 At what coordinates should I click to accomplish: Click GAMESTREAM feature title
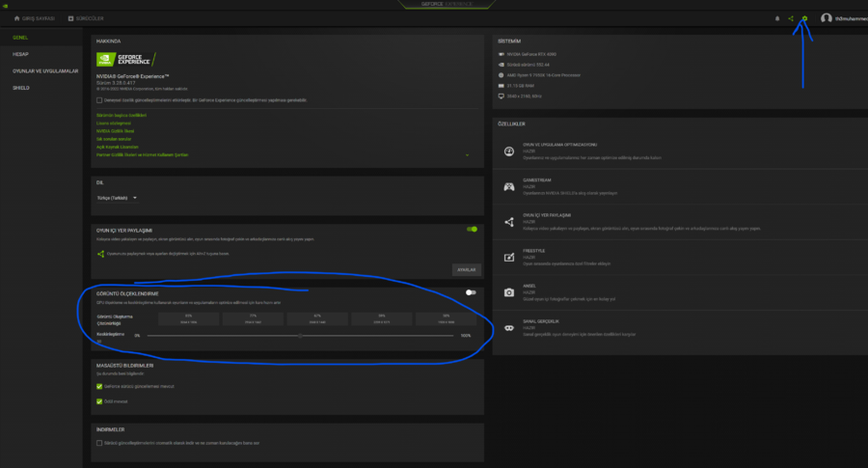(537, 180)
